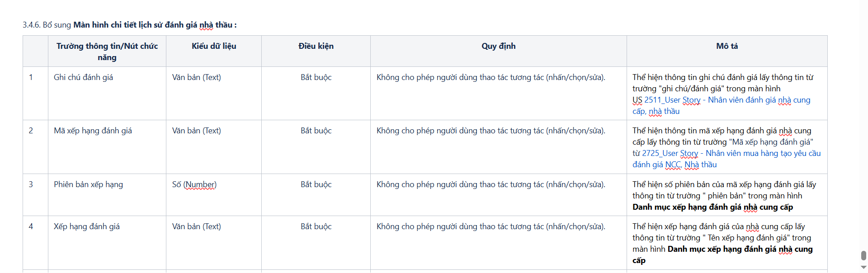Click the "Ghi chú đánh giá" cell

point(84,77)
